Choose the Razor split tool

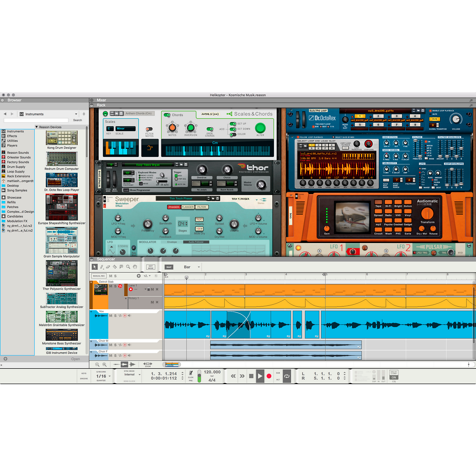pyautogui.click(x=115, y=267)
